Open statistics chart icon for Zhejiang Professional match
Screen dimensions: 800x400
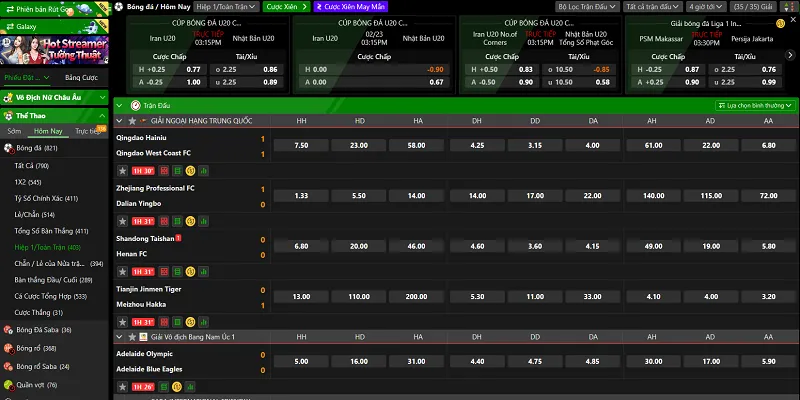point(204,221)
